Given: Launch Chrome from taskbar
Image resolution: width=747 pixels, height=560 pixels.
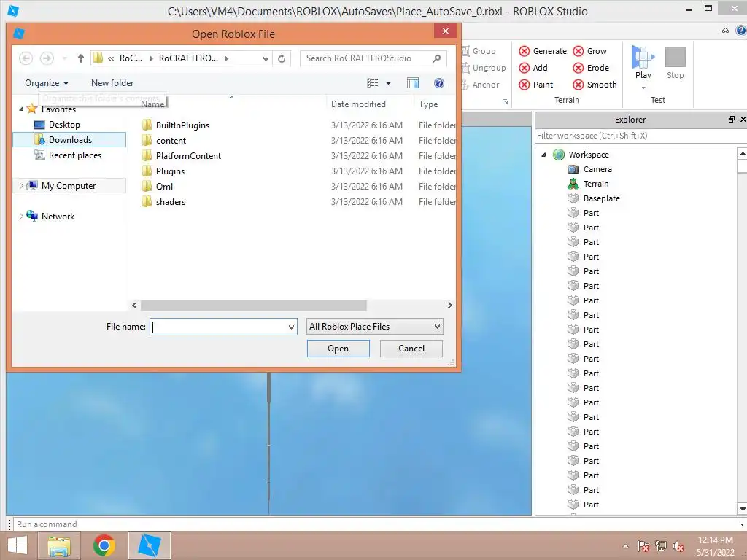Looking at the screenshot, I should 104,545.
